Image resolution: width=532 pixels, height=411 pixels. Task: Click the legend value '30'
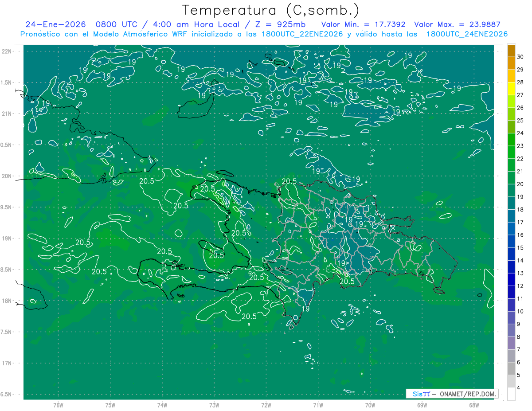tap(520, 57)
